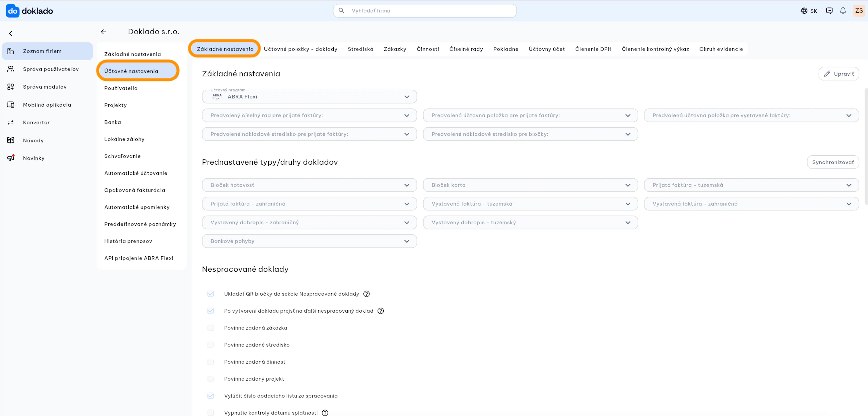Click Mobilná aplikácia device icon
The height and width of the screenshot is (416, 868).
click(x=11, y=105)
